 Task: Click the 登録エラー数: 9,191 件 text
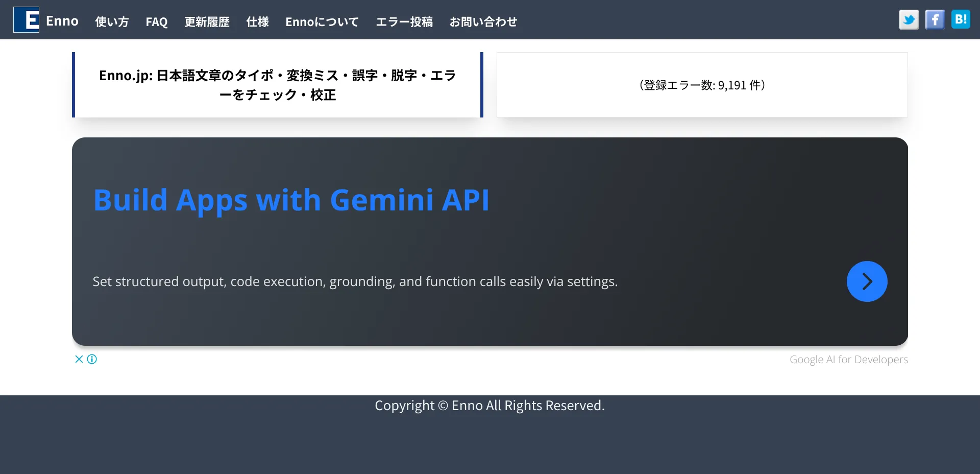pos(702,85)
